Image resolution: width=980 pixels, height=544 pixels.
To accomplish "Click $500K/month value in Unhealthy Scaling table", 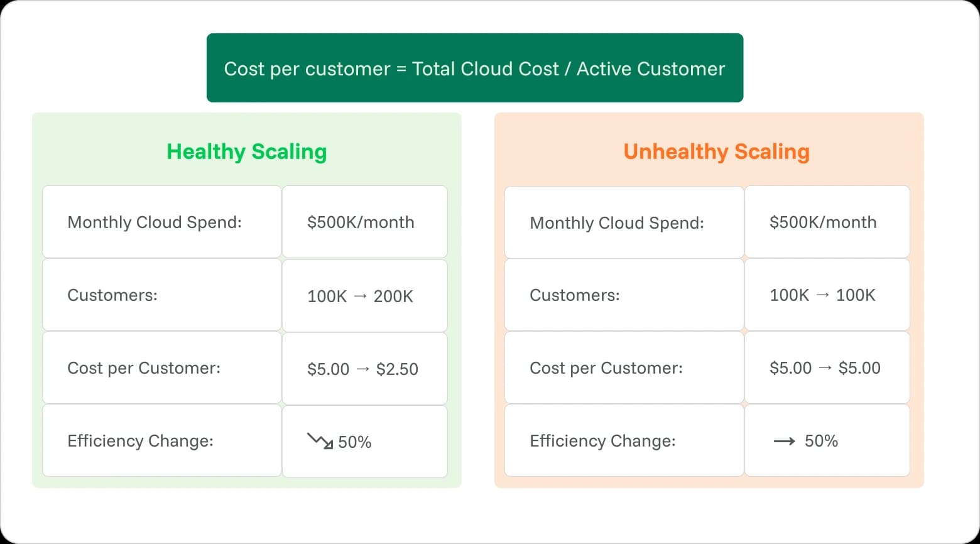I will pos(823,222).
